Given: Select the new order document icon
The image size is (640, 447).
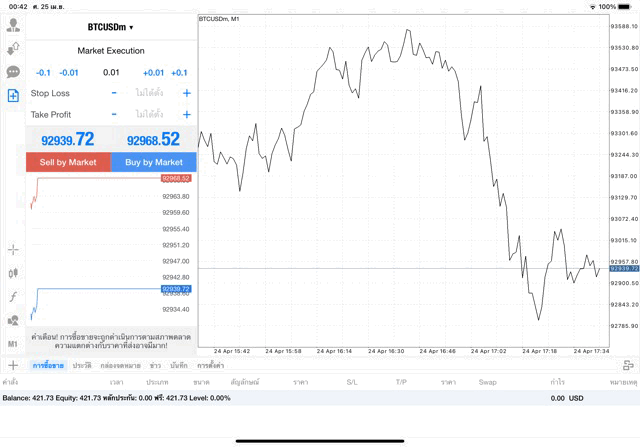Looking at the screenshot, I should point(13,95).
